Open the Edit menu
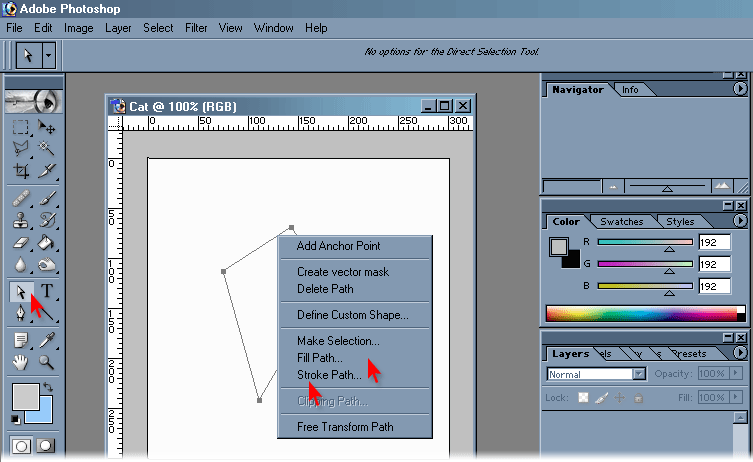The image size is (753, 462). coord(43,28)
